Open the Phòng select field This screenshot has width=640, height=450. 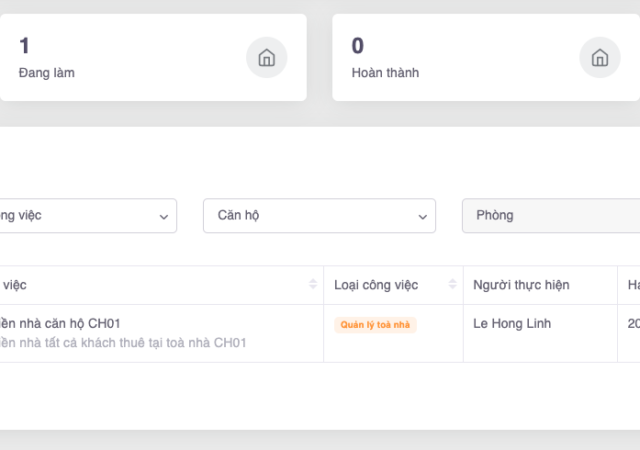(x=550, y=215)
